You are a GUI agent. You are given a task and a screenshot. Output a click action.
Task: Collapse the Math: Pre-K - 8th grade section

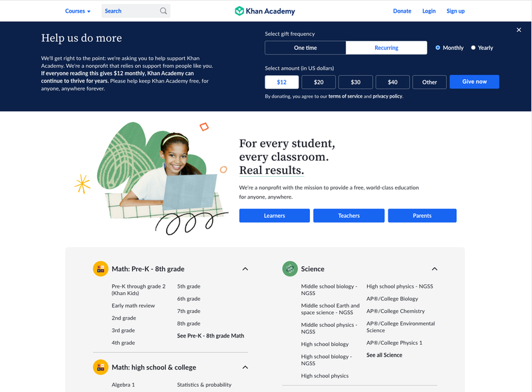pyautogui.click(x=245, y=269)
